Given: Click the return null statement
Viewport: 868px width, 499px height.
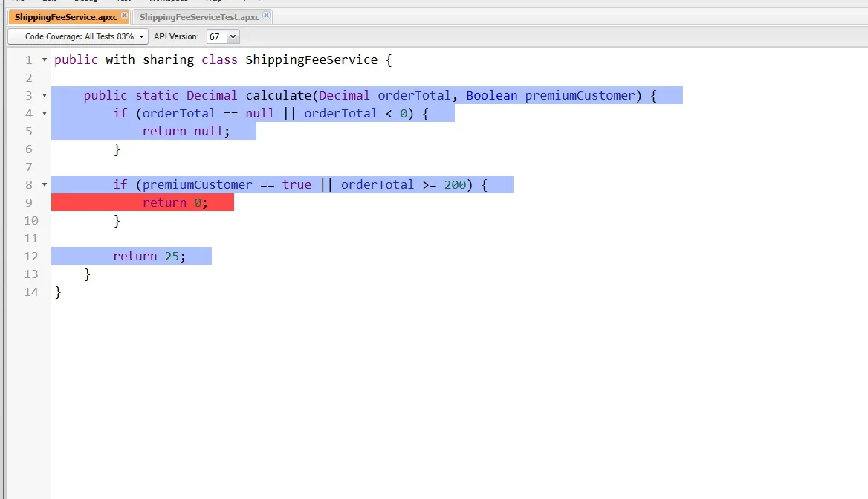Looking at the screenshot, I should point(186,132).
